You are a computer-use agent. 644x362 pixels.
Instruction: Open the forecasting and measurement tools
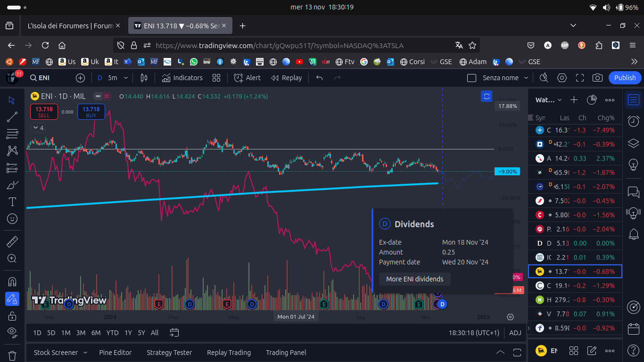tap(12, 168)
